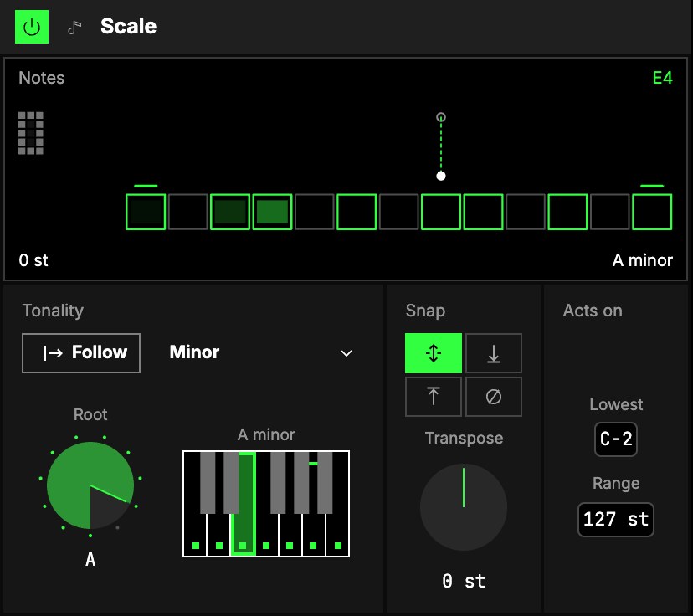693x616 pixels.
Task: Click the Transpose label
Action: point(464,439)
